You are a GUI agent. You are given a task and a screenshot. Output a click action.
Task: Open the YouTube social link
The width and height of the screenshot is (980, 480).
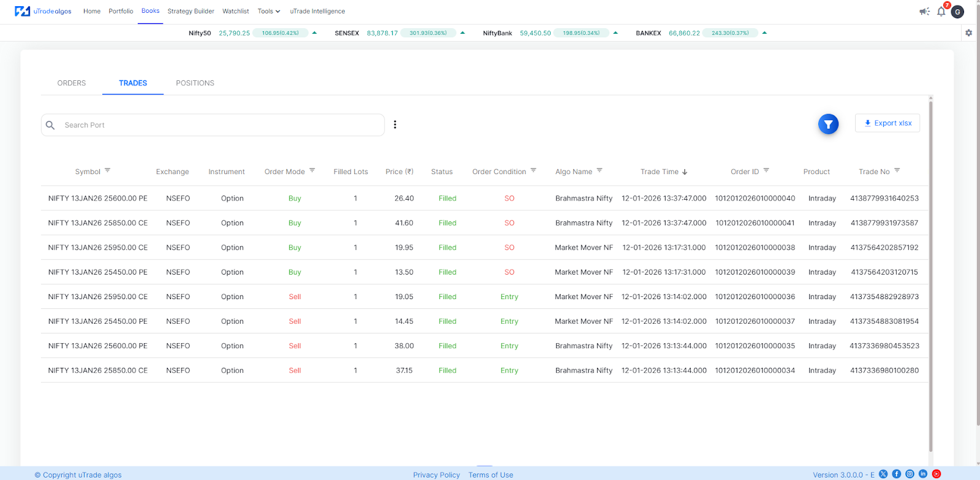[x=937, y=474]
